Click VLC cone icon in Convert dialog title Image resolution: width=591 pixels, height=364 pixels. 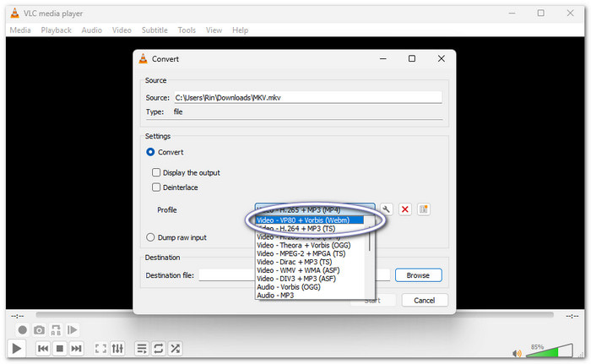pyautogui.click(x=144, y=58)
